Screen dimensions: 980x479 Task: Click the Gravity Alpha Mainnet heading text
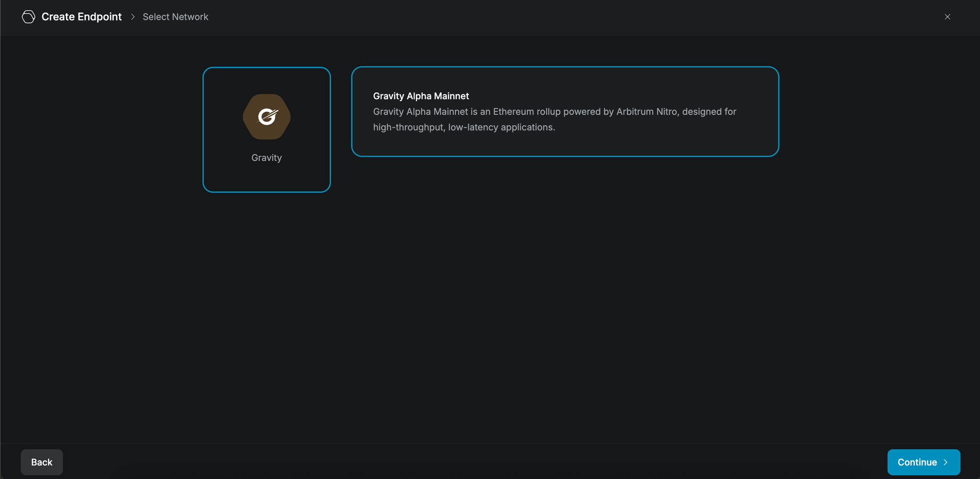pyautogui.click(x=421, y=96)
